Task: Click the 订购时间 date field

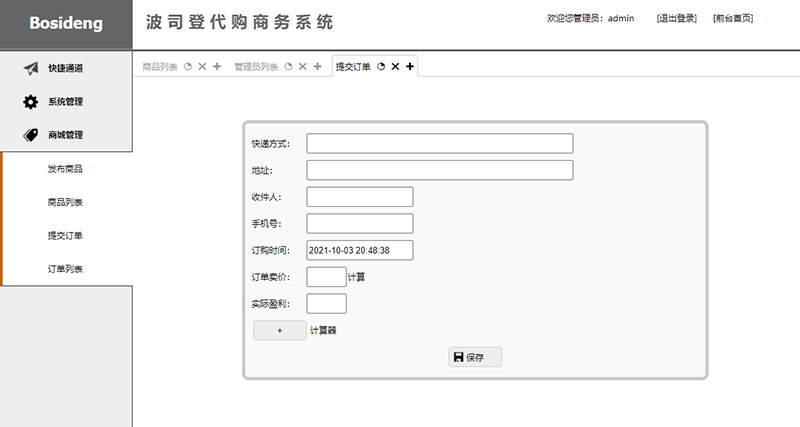Action: click(360, 250)
